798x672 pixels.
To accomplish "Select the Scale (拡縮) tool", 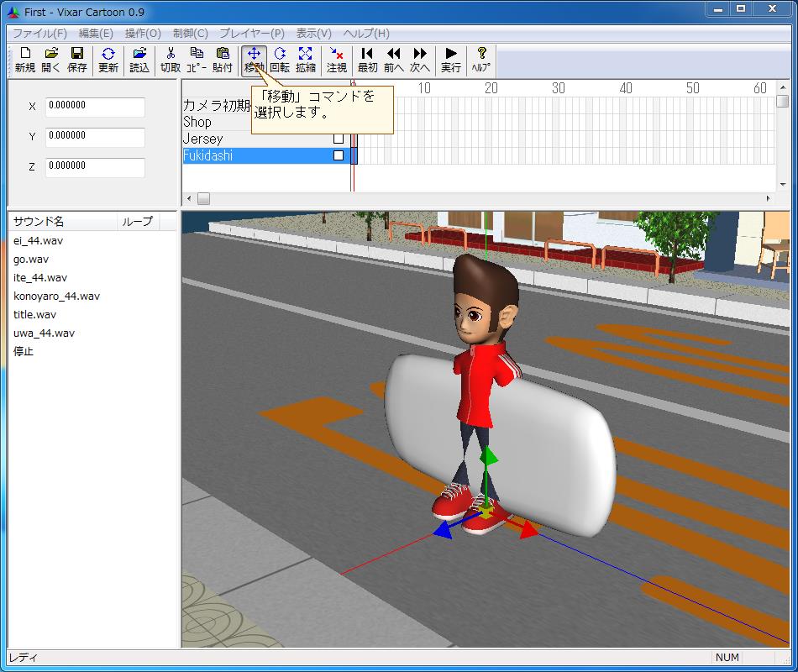I will (306, 60).
